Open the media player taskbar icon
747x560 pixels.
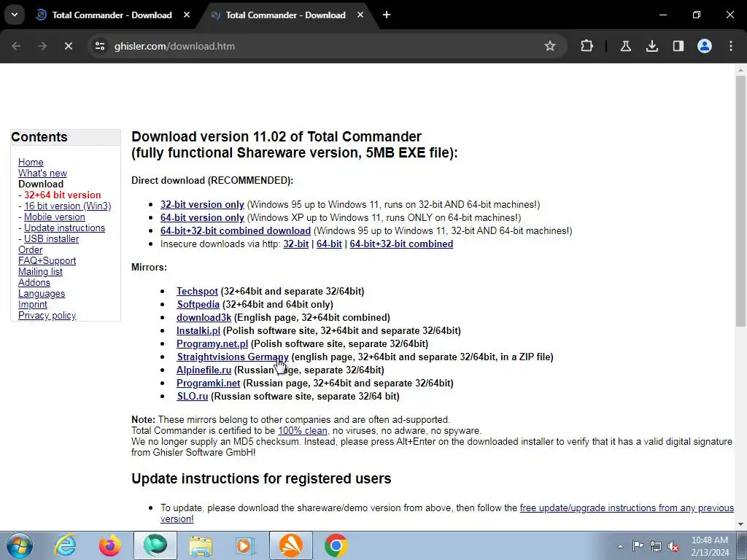pos(245,545)
